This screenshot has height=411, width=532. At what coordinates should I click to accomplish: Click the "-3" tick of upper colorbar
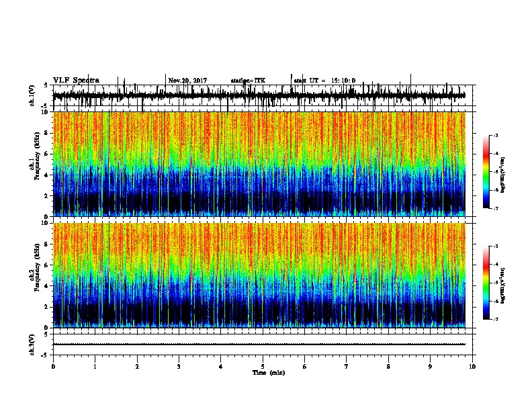(x=495, y=135)
